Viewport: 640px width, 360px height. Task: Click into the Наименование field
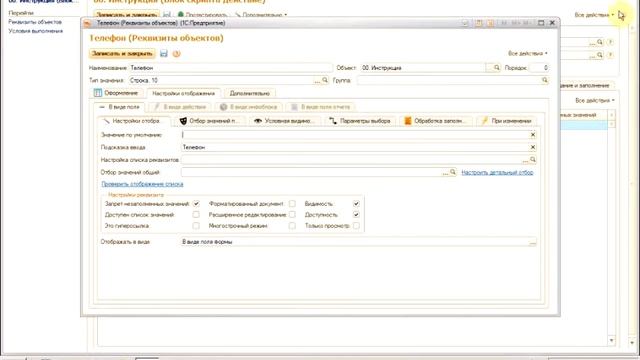pyautogui.click(x=231, y=68)
